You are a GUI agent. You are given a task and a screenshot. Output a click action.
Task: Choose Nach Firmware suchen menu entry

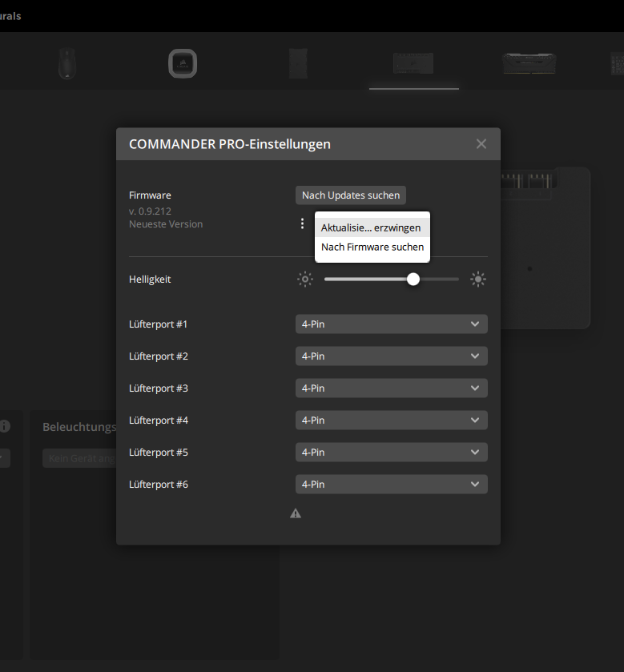coord(372,247)
